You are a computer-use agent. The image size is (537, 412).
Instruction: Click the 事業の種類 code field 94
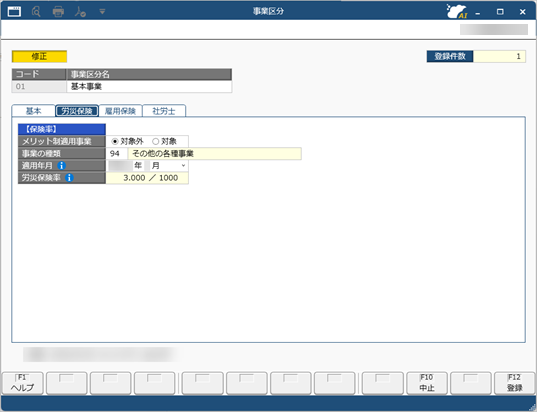tap(116, 153)
